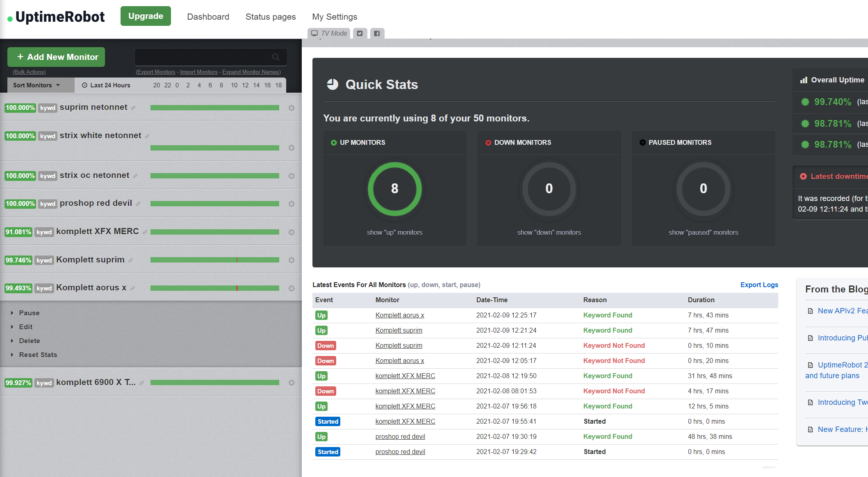
Task: Open My Settings menu
Action: pyautogui.click(x=335, y=17)
